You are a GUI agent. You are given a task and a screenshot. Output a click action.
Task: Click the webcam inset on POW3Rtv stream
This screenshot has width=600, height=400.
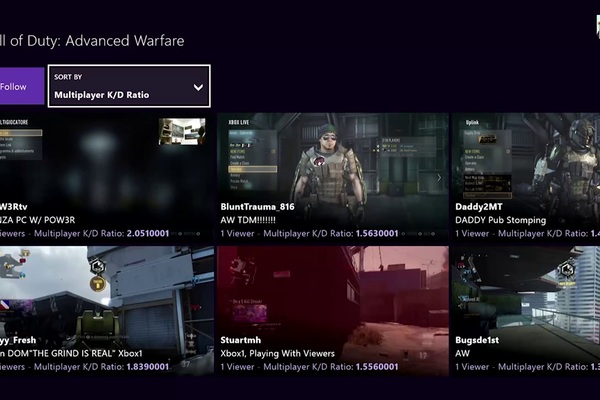tap(182, 131)
